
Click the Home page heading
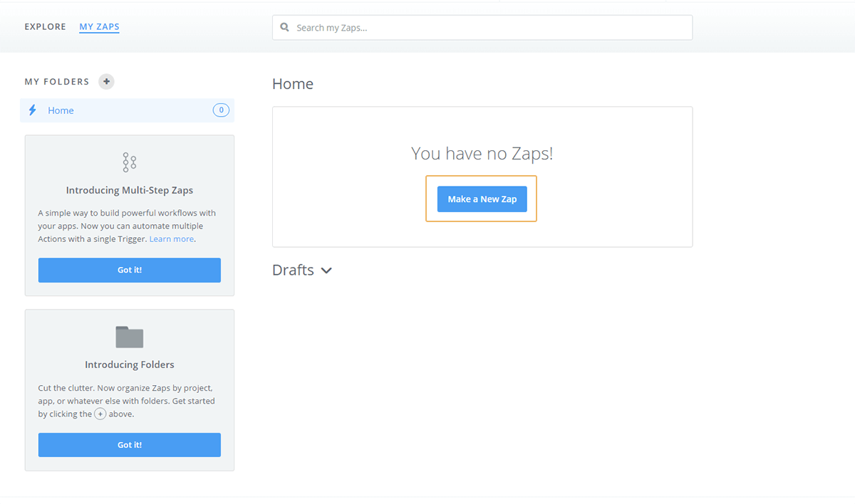[x=293, y=84]
